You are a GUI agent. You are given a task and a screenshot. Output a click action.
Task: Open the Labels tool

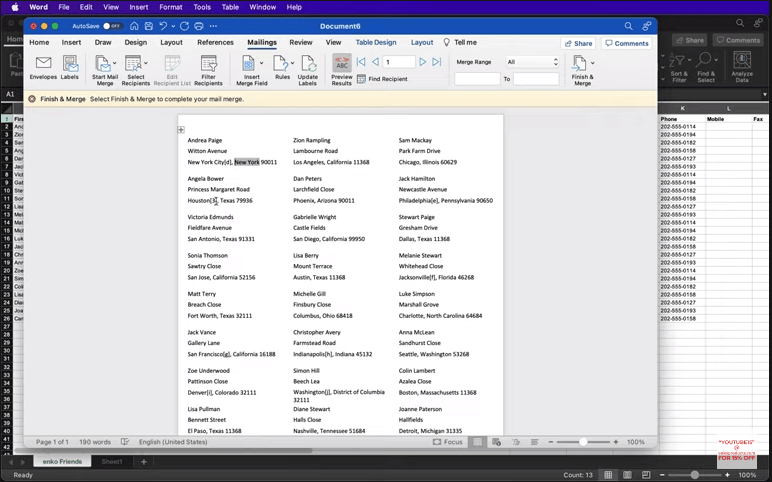(69, 63)
